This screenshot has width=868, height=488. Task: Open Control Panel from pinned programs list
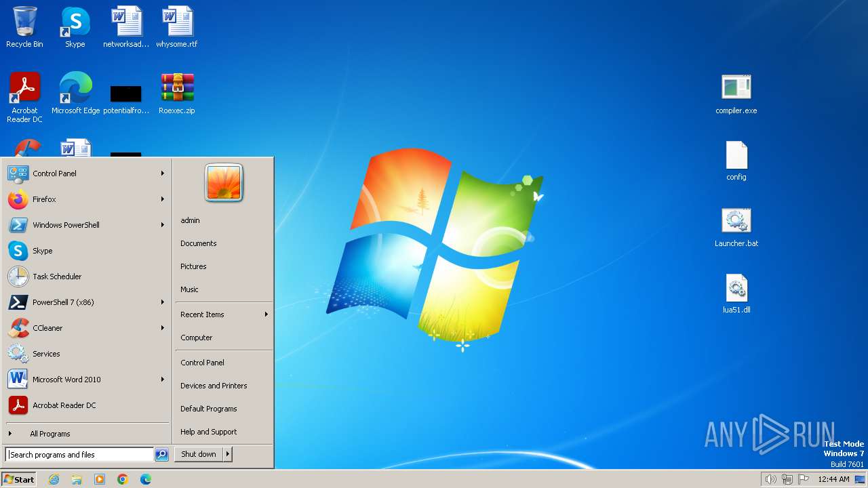tap(87, 174)
